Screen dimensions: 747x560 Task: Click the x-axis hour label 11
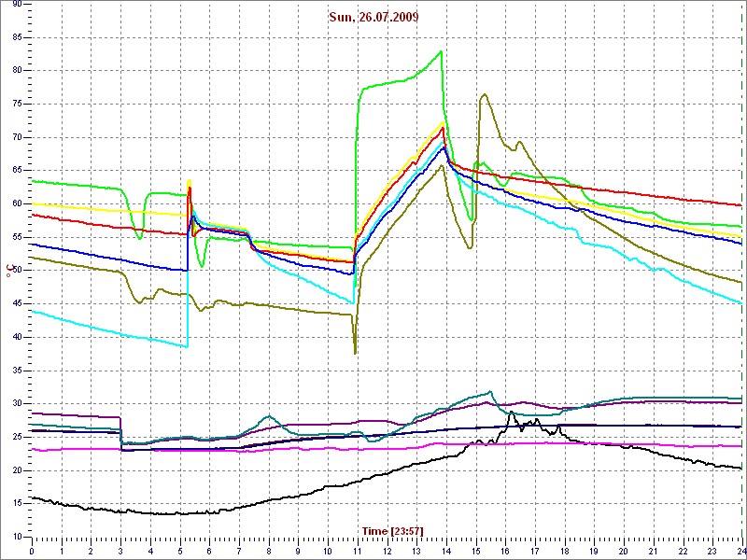pyautogui.click(x=358, y=551)
